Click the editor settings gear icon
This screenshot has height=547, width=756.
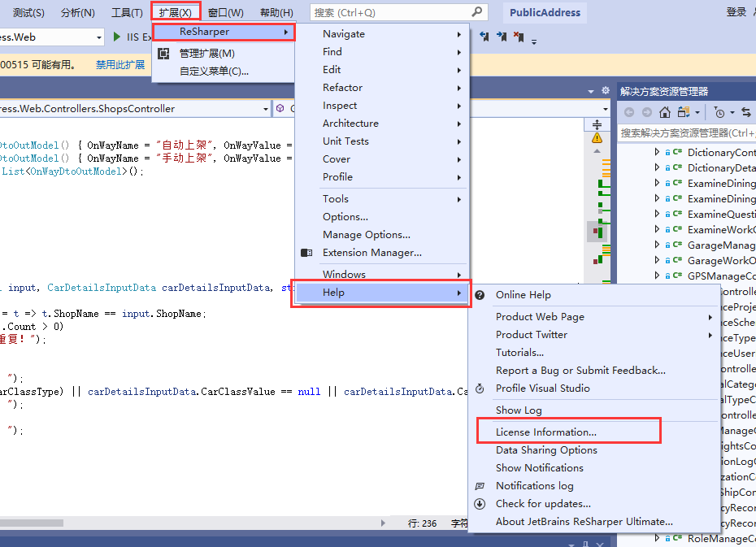tap(605, 91)
